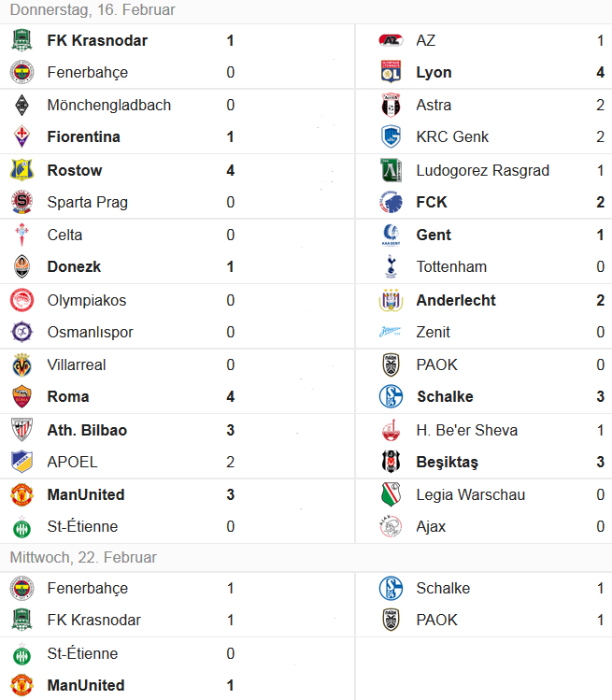Click the Roma club crest
Image resolution: width=612 pixels, height=700 pixels.
21,396
